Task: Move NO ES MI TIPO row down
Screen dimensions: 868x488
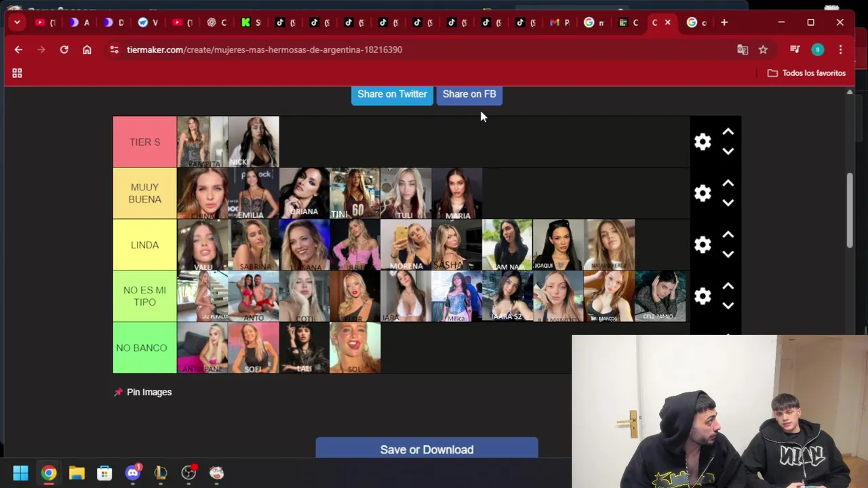Action: pos(728,306)
